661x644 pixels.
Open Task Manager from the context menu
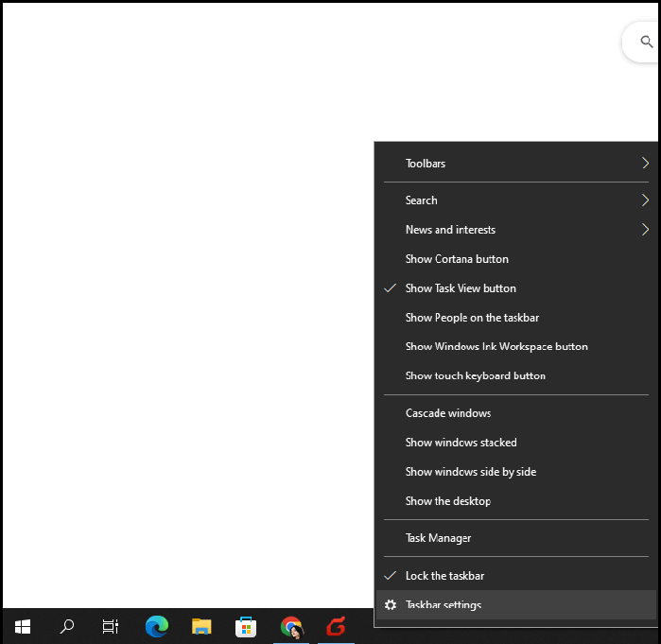pos(438,538)
